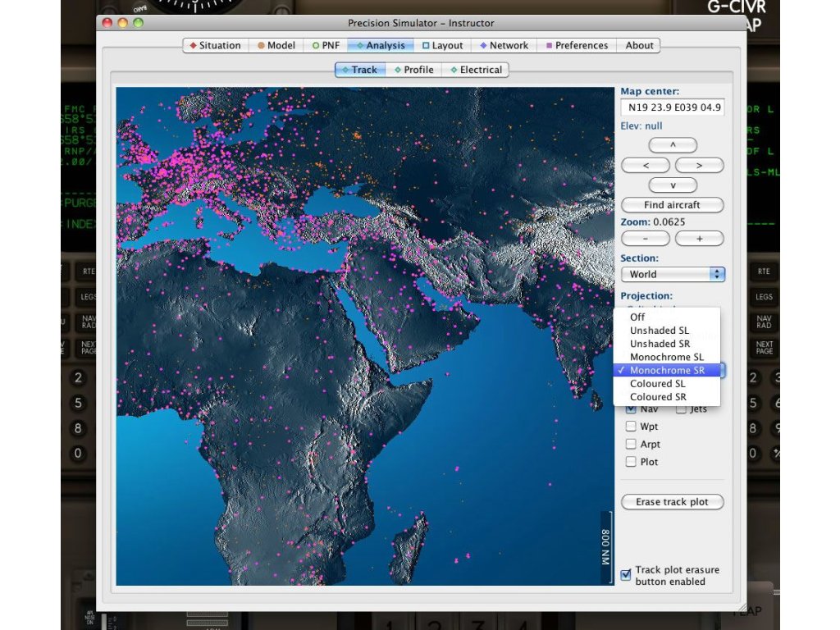Click the Find aircraft button
Viewport: 840px width, 630px height.
click(673, 204)
